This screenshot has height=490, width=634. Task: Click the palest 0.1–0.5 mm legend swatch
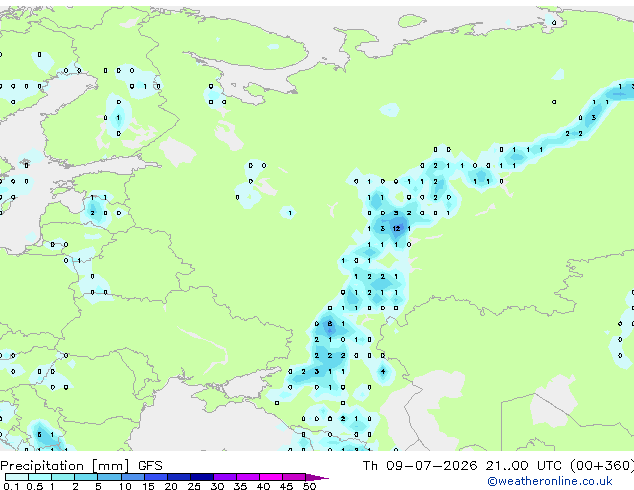tap(17, 477)
